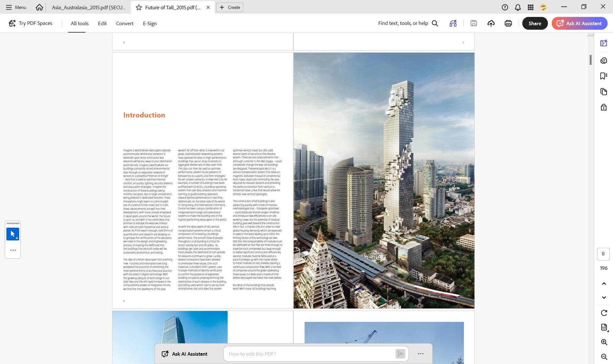
Task: Expand more tools in quick toolbar
Action: pyautogui.click(x=13, y=250)
